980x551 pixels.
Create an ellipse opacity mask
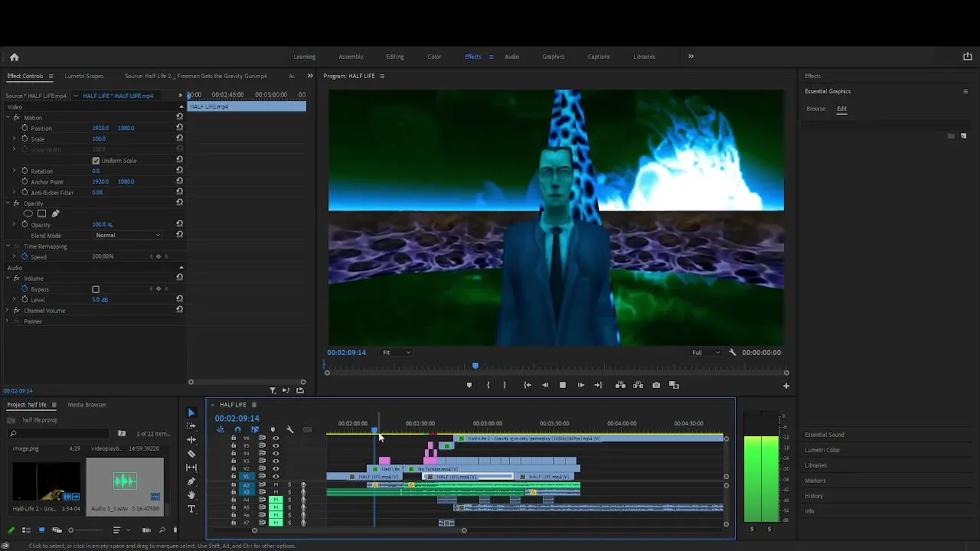[28, 214]
